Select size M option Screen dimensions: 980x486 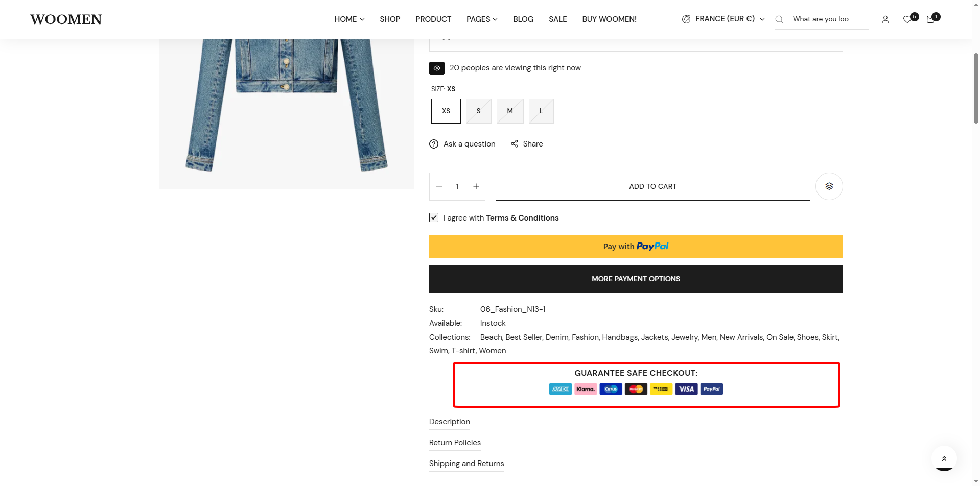pyautogui.click(x=509, y=111)
